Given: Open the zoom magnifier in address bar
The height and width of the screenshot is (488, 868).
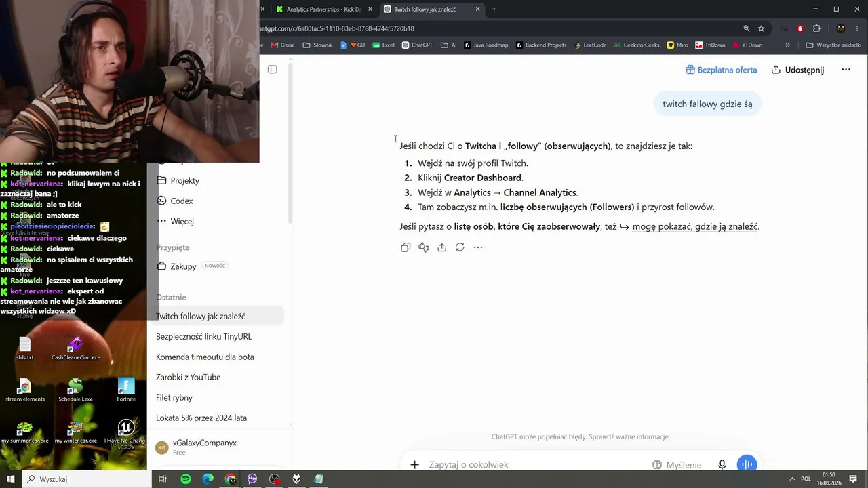Looking at the screenshot, I should 747,28.
